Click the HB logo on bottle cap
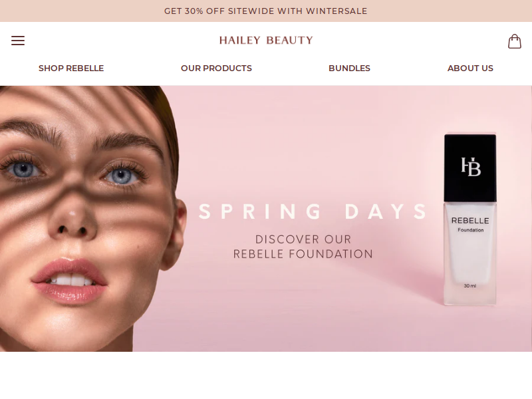This screenshot has width=532, height=399. [x=471, y=167]
